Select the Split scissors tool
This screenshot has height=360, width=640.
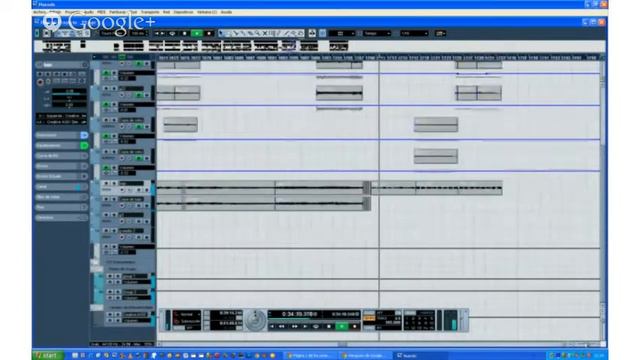tap(236, 33)
